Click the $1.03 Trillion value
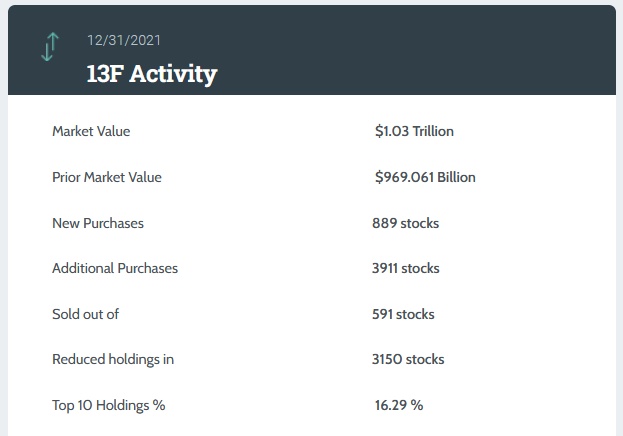Viewport: 623px width, 436px height. pos(414,131)
